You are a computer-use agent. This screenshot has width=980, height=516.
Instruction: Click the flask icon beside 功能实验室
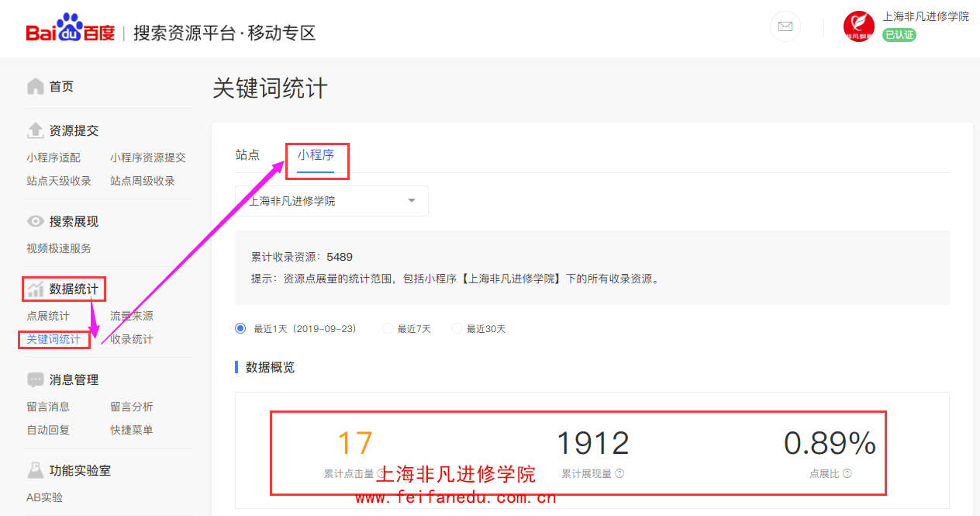click(35, 470)
